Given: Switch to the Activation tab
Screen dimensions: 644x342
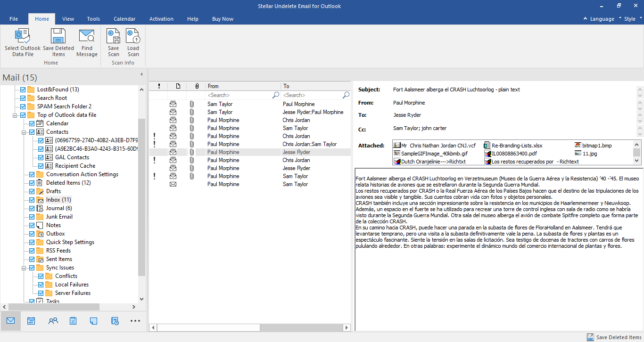Looking at the screenshot, I should coord(161,19).
